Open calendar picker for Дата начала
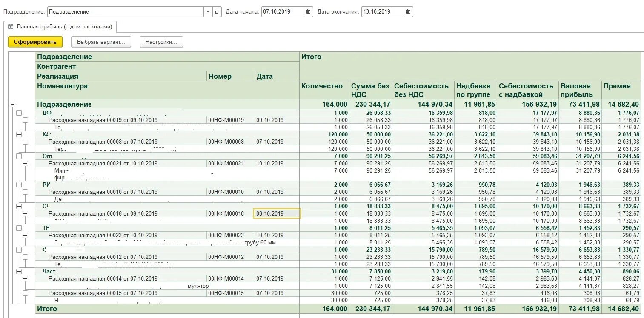 309,12
